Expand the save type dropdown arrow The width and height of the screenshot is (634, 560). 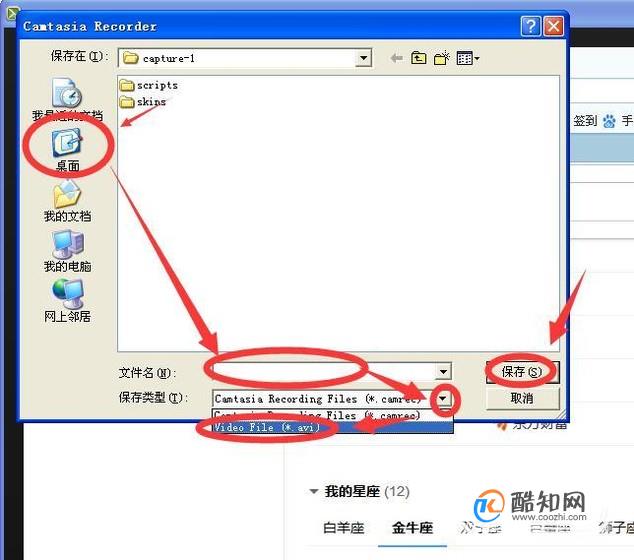point(443,399)
